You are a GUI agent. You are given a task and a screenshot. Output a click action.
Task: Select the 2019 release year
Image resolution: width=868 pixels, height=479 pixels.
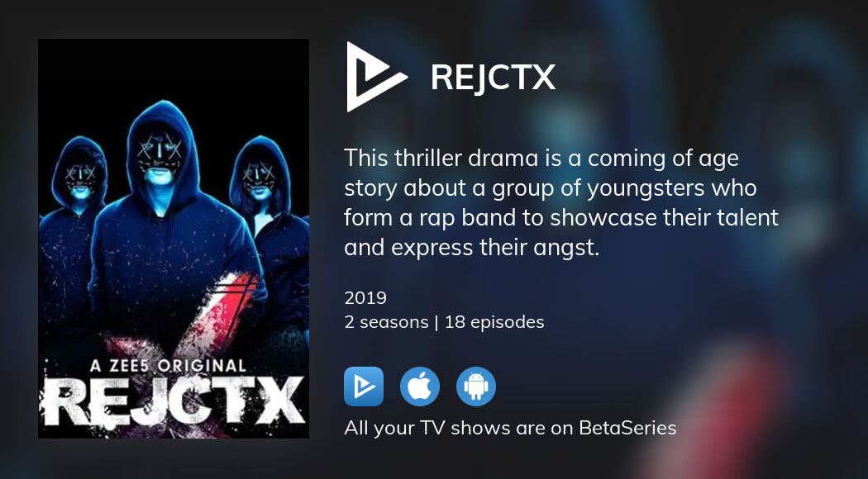pos(365,298)
